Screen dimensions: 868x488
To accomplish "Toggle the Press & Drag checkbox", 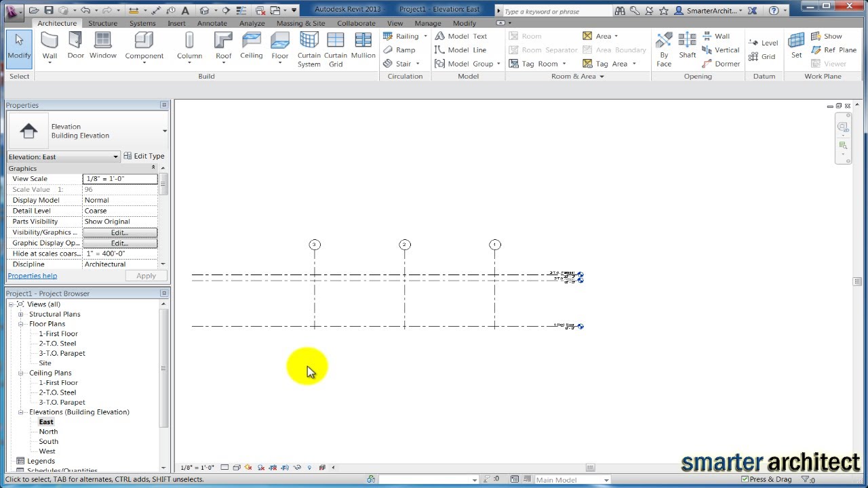I will [745, 480].
